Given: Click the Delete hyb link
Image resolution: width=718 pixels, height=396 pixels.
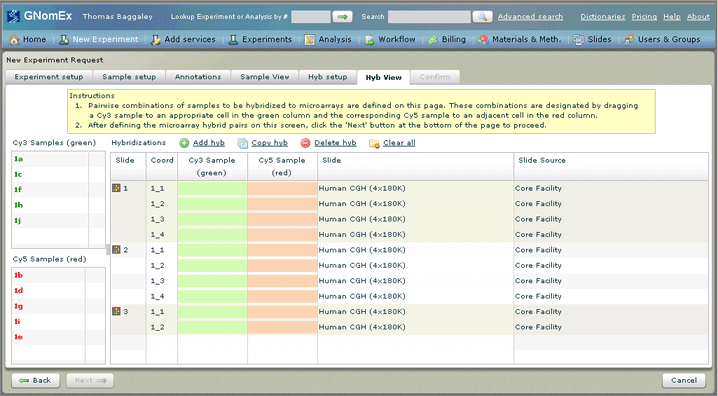Looking at the screenshot, I should [x=335, y=143].
